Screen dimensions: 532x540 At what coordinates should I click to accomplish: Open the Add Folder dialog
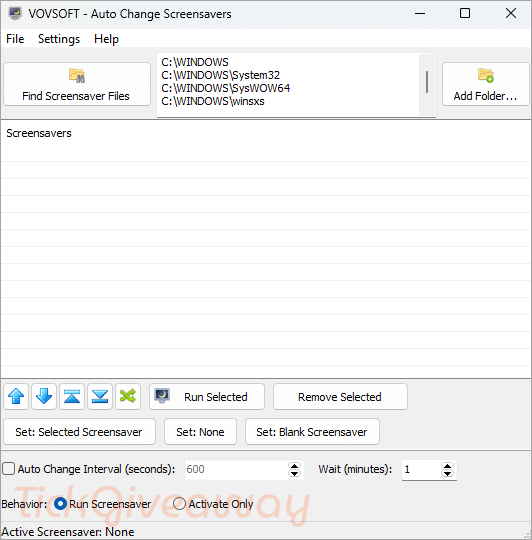pyautogui.click(x=486, y=84)
